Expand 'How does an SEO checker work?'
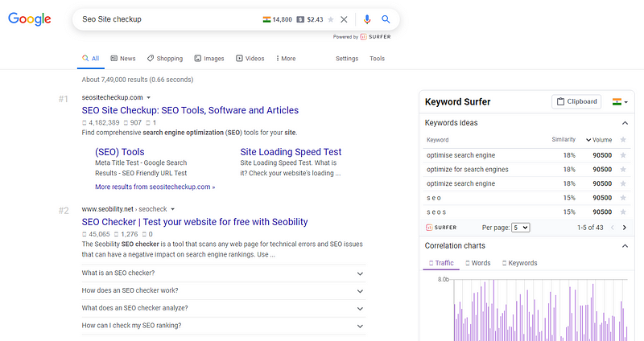 pos(224,290)
